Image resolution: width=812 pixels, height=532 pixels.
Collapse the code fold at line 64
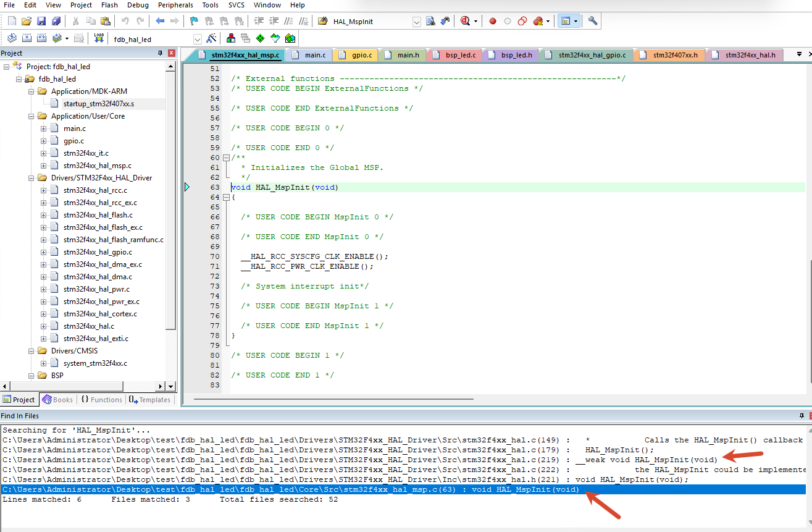tap(226, 197)
